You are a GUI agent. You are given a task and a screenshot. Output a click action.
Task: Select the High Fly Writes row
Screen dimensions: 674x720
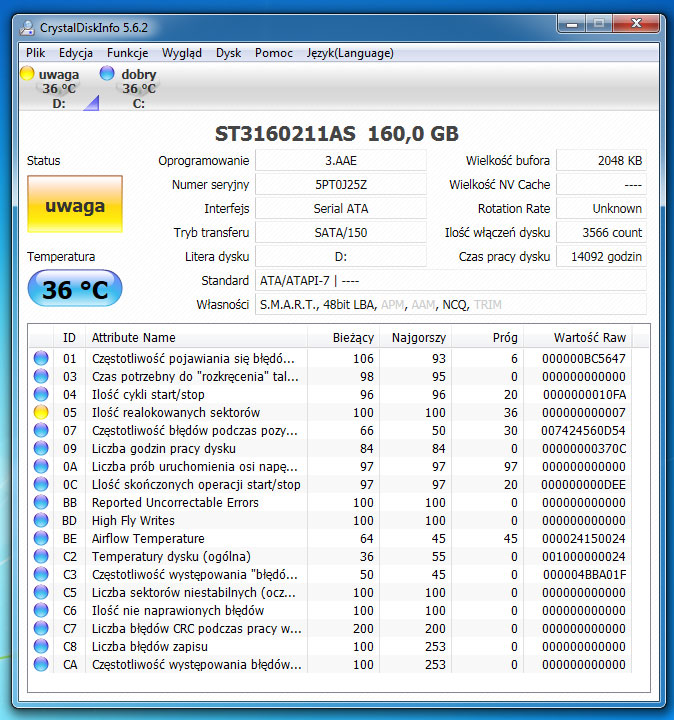(x=330, y=520)
